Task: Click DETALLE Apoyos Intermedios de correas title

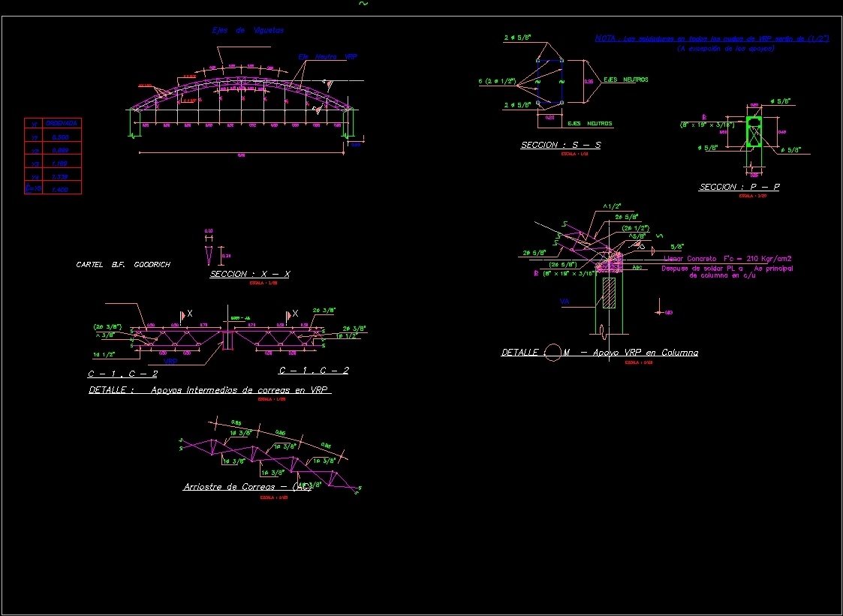Action: click(209, 389)
